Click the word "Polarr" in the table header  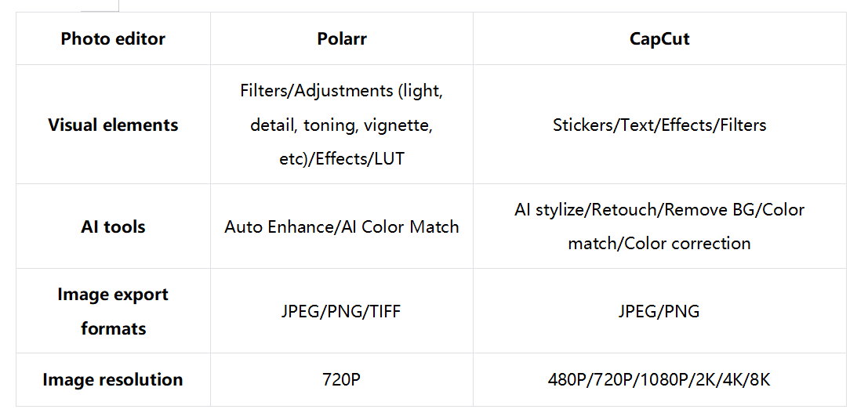pyautogui.click(x=342, y=39)
